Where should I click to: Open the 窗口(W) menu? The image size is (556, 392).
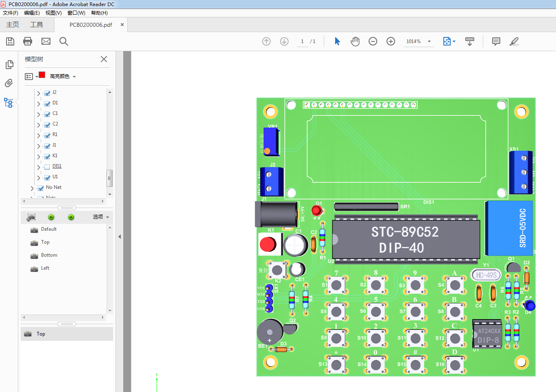[x=76, y=13]
